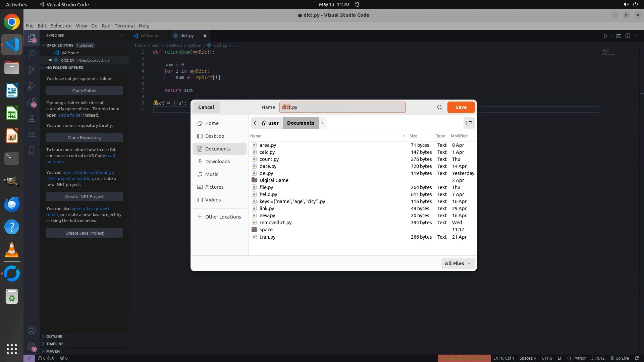Expand the OUTLINE section
The image size is (644, 362).
coord(54,337)
